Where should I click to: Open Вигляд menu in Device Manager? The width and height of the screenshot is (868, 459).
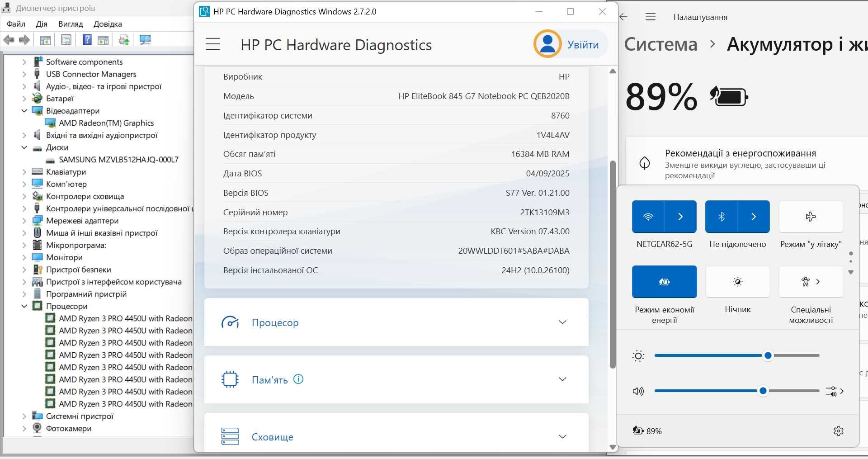point(71,24)
